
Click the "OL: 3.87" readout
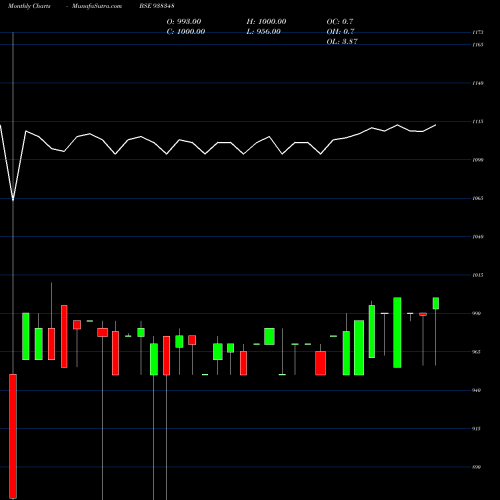point(342,41)
